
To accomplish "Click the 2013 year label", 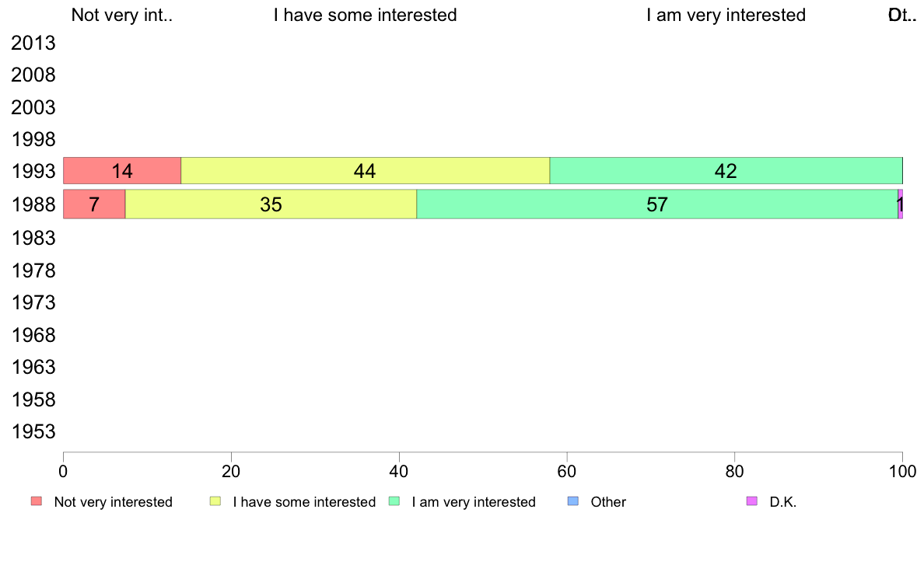I will pos(33,43).
